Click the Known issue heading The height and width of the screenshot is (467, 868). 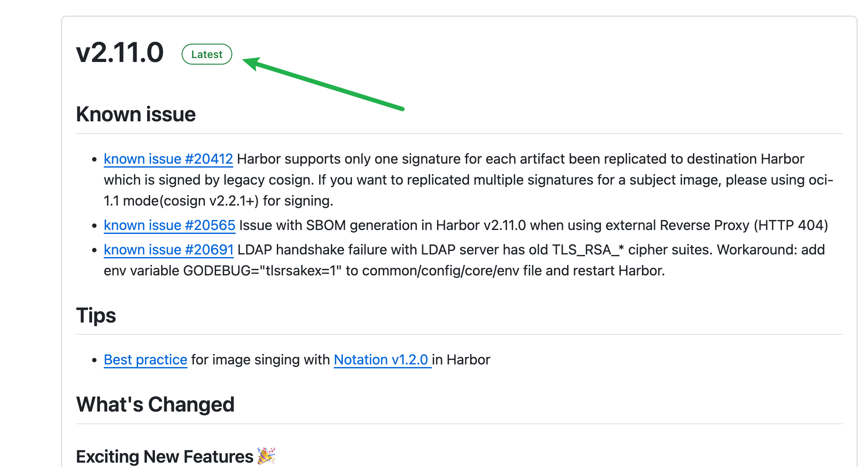pyautogui.click(x=136, y=114)
